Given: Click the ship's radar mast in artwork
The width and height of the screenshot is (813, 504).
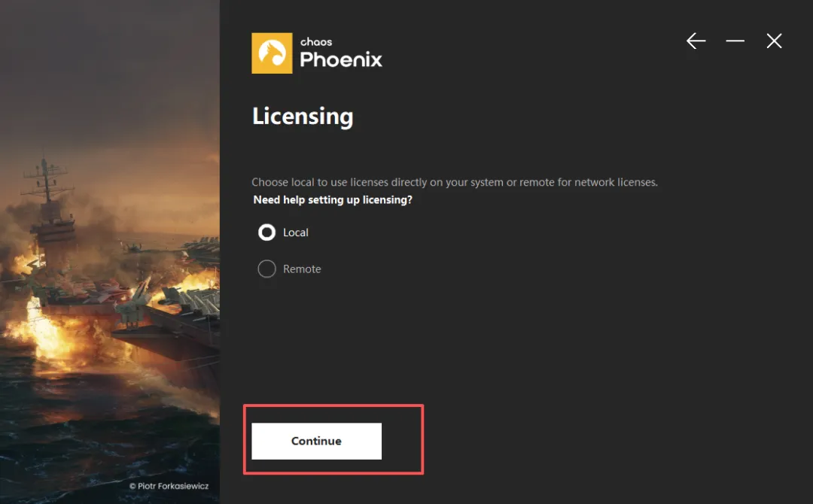Looking at the screenshot, I should tap(47, 181).
